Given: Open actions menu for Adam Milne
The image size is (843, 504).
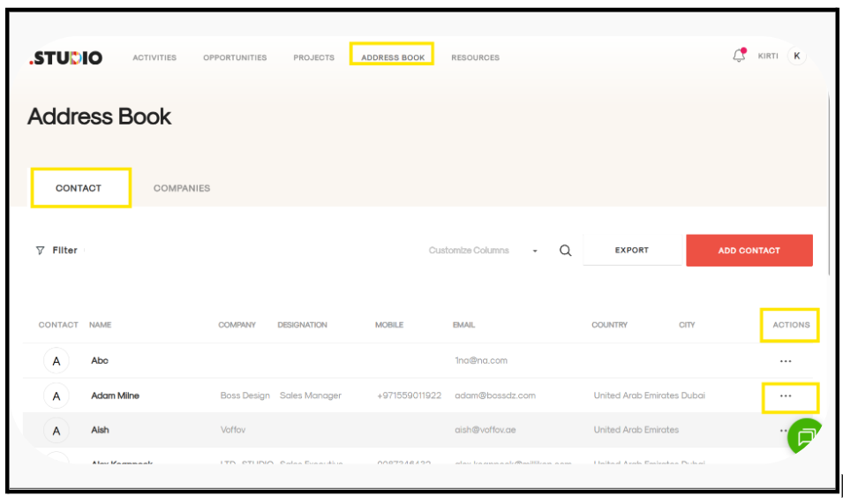Looking at the screenshot, I should pyautogui.click(x=786, y=396).
